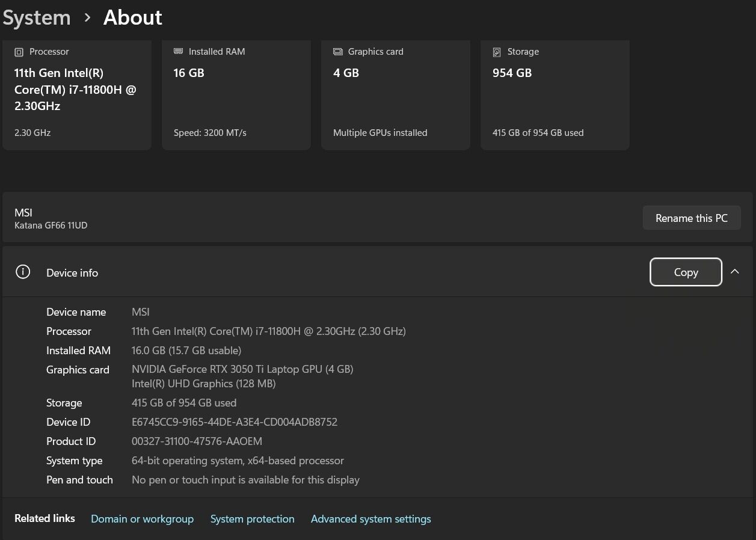Image resolution: width=756 pixels, height=540 pixels.
Task: Click the Katana GF66 11UD model name
Action: point(51,226)
